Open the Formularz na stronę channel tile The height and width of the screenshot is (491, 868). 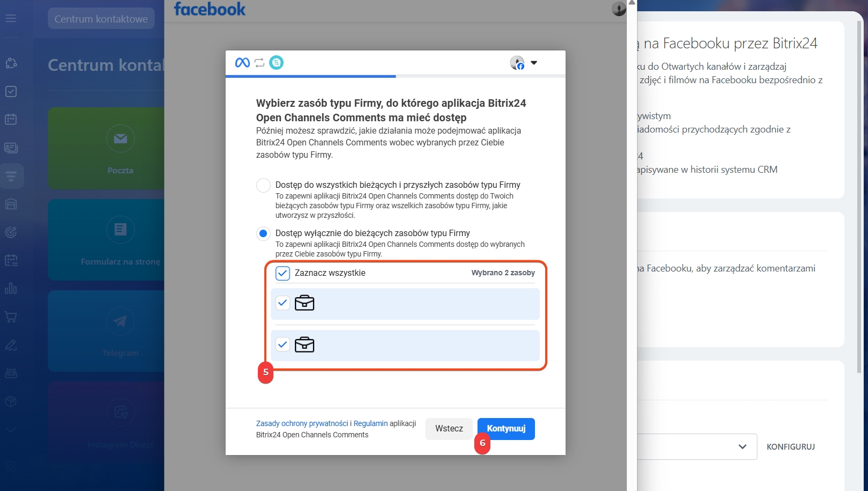[106, 239]
